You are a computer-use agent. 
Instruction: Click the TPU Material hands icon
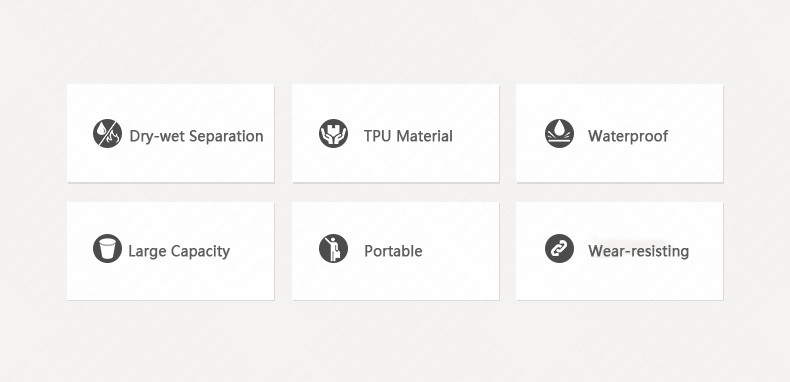(x=334, y=134)
